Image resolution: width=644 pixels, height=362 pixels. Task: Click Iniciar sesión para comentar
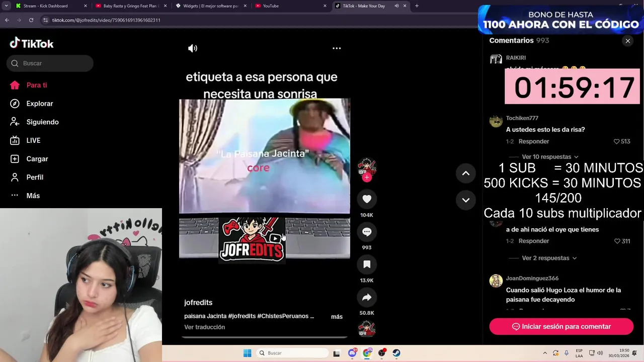point(561,326)
